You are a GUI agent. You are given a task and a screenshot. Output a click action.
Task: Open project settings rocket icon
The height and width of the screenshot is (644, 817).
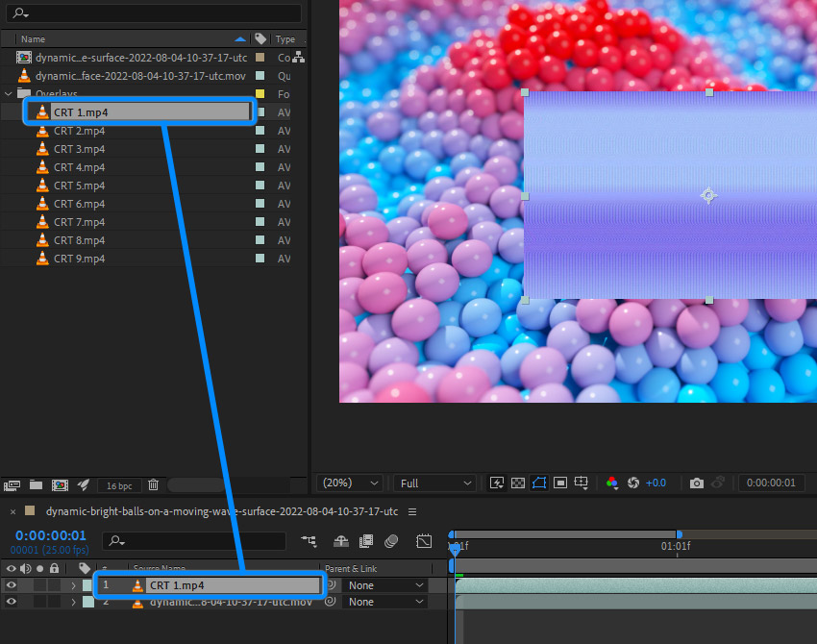coord(84,485)
